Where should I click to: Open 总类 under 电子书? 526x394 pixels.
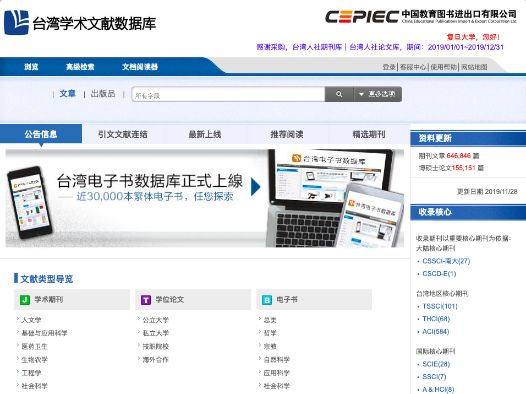270,320
